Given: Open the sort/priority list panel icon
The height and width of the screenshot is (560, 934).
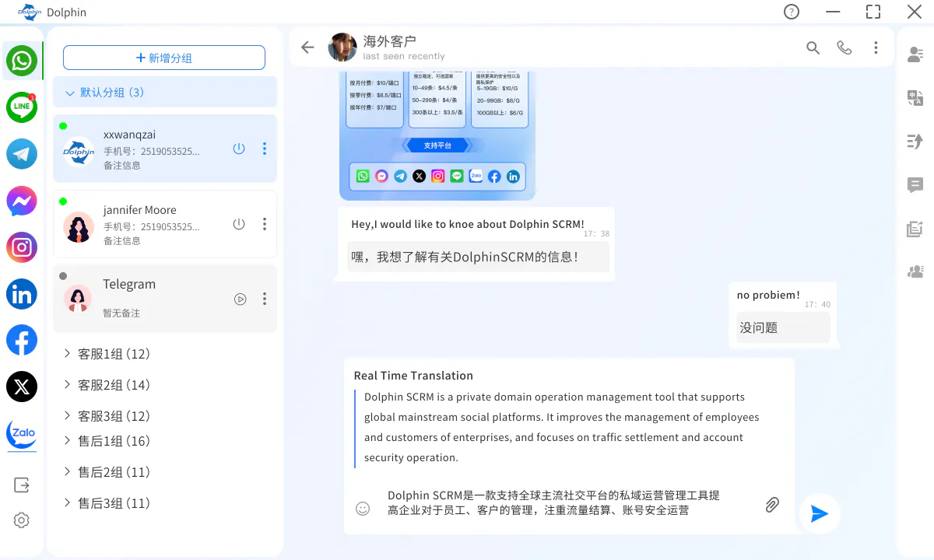Looking at the screenshot, I should pos(915,142).
